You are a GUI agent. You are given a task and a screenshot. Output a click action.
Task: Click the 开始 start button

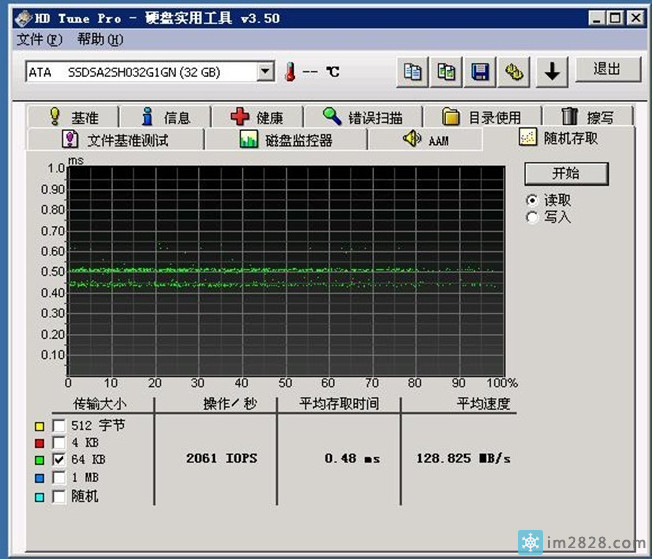click(565, 173)
